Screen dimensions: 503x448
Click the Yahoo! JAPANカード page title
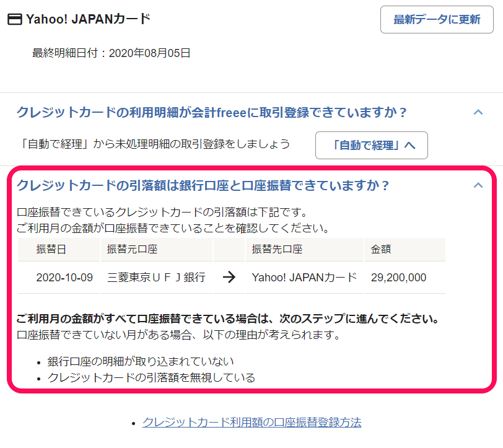click(88, 19)
